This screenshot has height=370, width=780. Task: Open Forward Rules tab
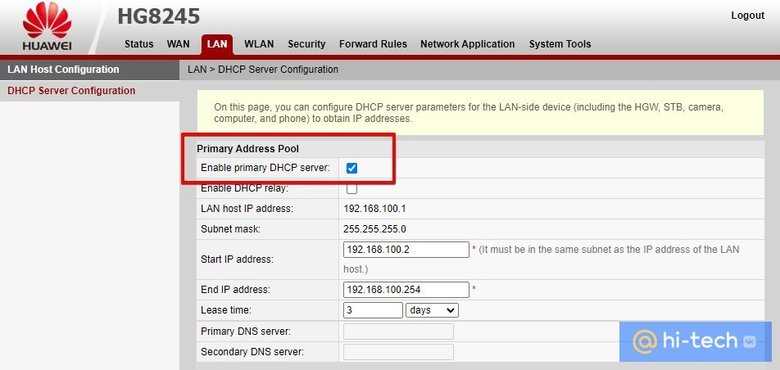pos(373,44)
